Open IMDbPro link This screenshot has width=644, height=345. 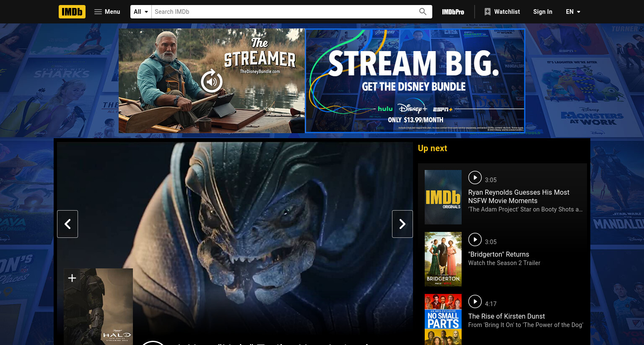453,12
